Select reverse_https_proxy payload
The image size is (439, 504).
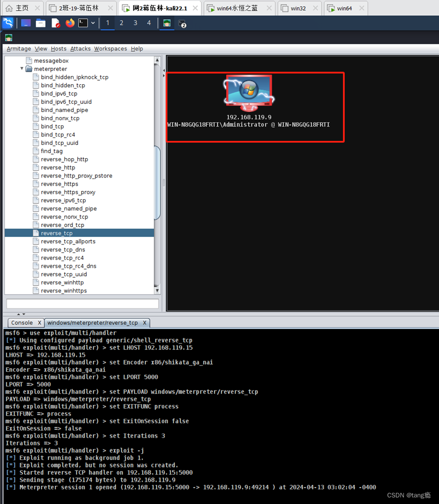coord(68,192)
